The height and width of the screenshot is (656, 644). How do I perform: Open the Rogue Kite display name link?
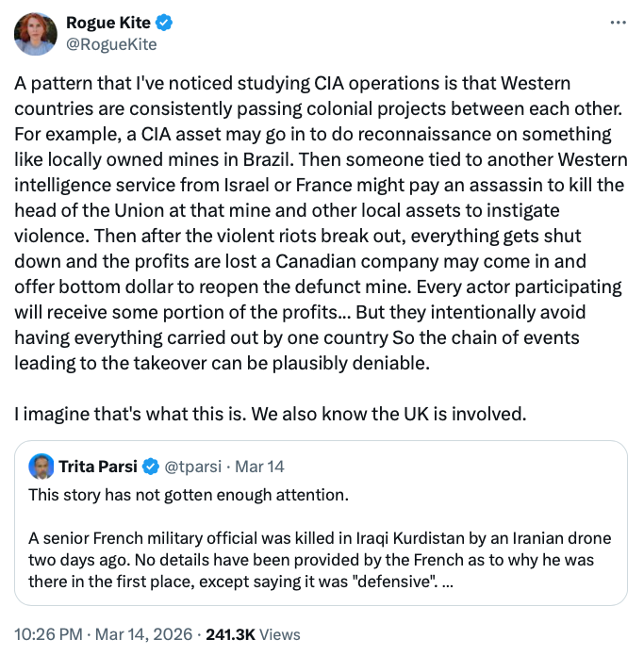108,23
